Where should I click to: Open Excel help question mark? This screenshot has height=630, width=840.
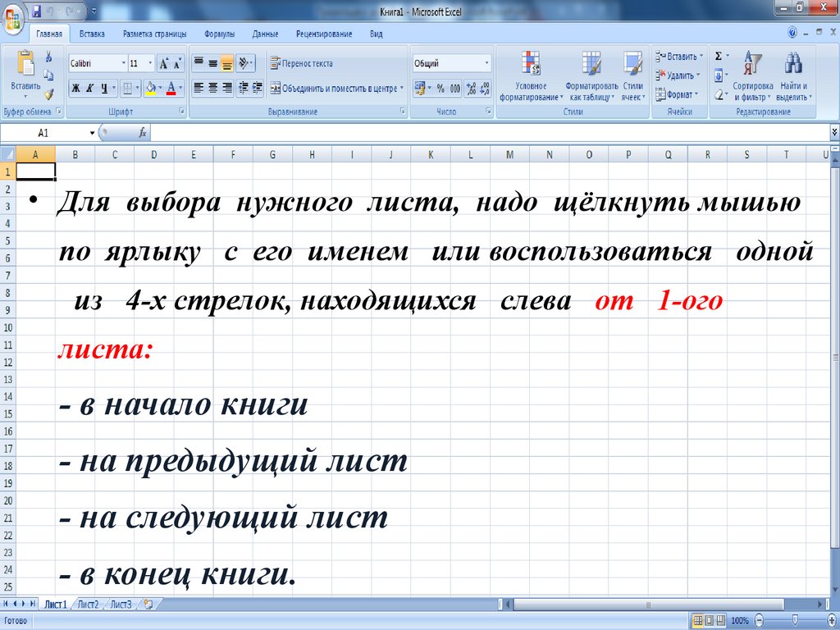tap(792, 33)
